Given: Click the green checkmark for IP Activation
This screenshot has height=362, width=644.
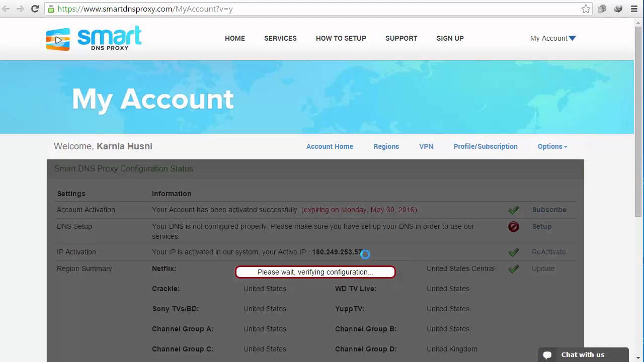Looking at the screenshot, I should (514, 252).
